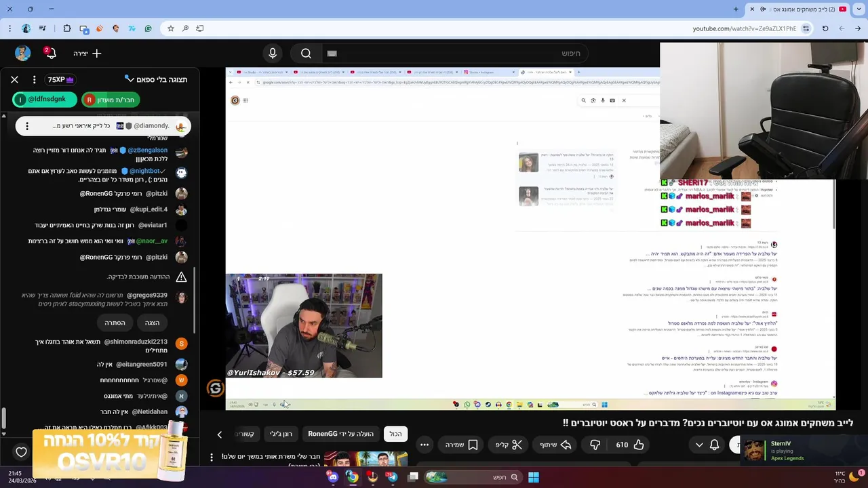Close the live chat panel
Image resolution: width=868 pixels, height=488 pixels.
[14, 79]
